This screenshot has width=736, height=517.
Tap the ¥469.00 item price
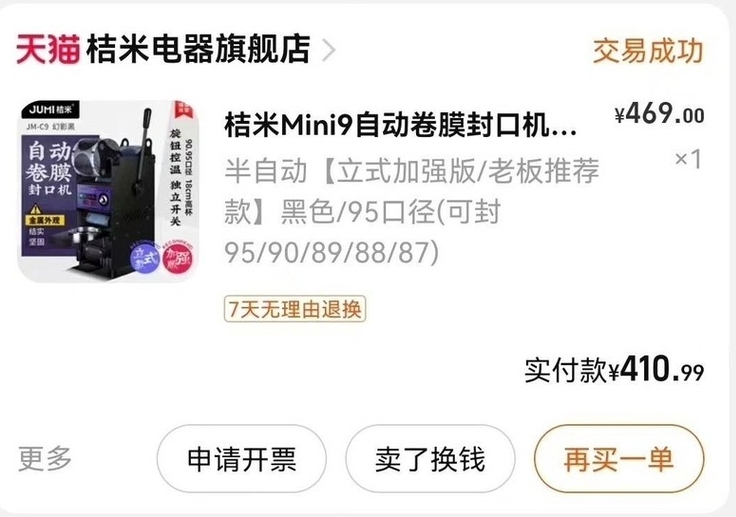pos(659,114)
